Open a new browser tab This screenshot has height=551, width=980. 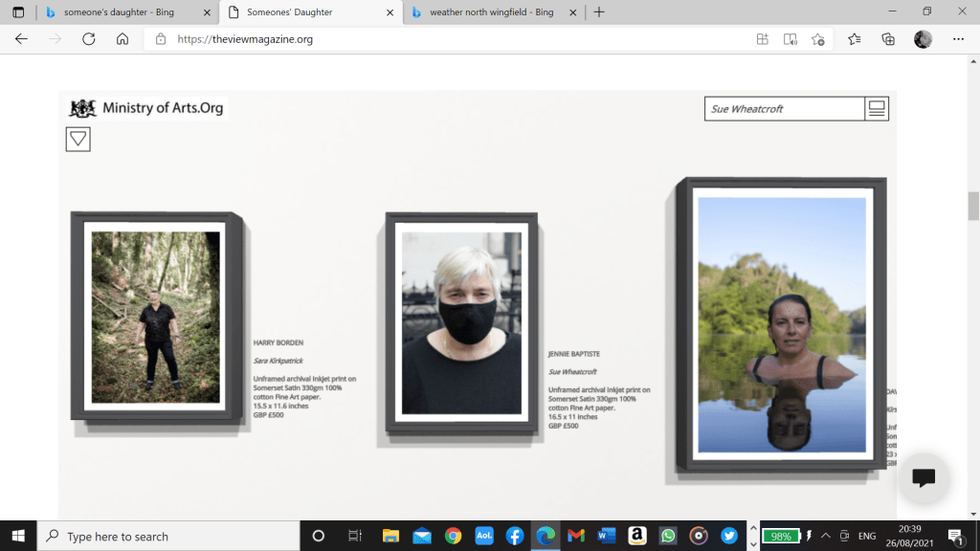(599, 12)
